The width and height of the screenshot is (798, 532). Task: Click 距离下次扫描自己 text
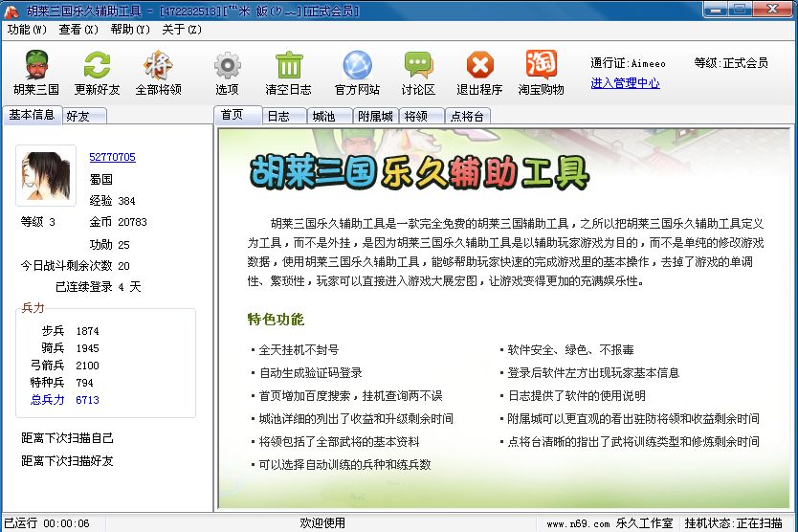(x=67, y=438)
